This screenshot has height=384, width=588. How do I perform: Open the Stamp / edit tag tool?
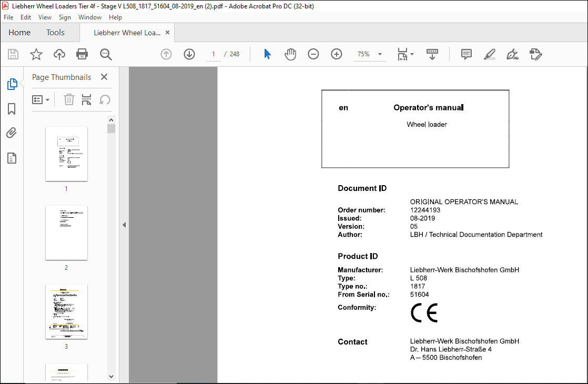tap(536, 54)
